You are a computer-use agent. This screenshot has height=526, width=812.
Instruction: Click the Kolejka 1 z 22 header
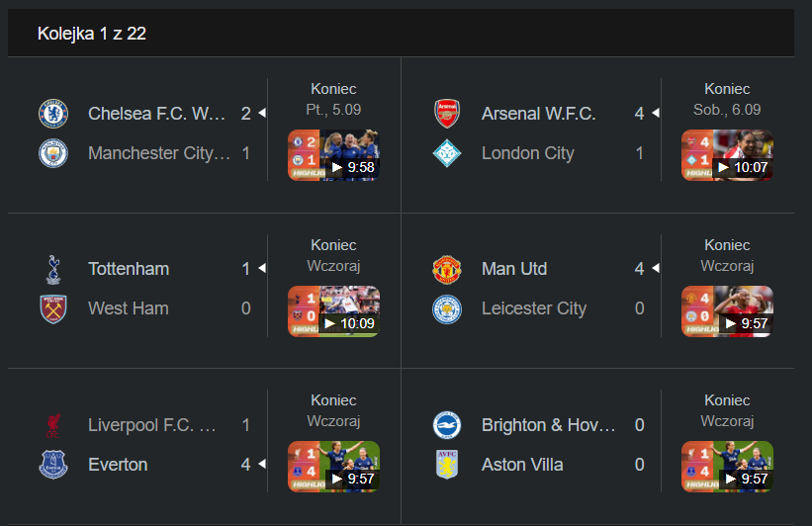[x=92, y=34]
